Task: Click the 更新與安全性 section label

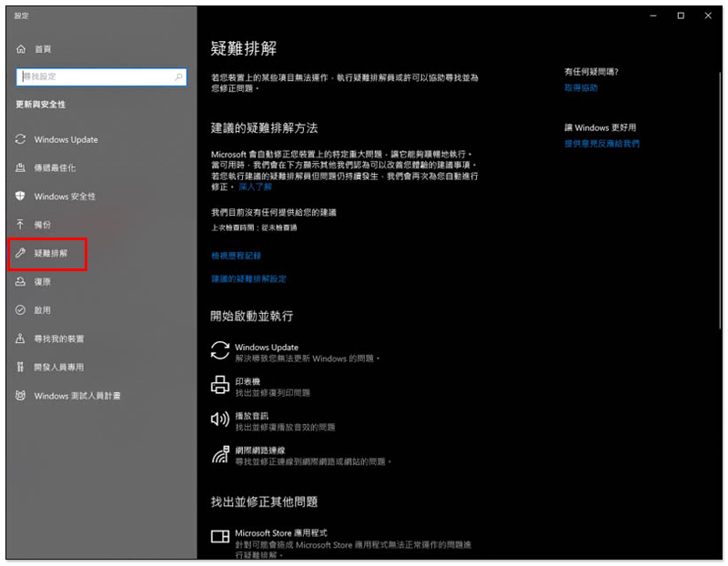Action: tap(41, 105)
